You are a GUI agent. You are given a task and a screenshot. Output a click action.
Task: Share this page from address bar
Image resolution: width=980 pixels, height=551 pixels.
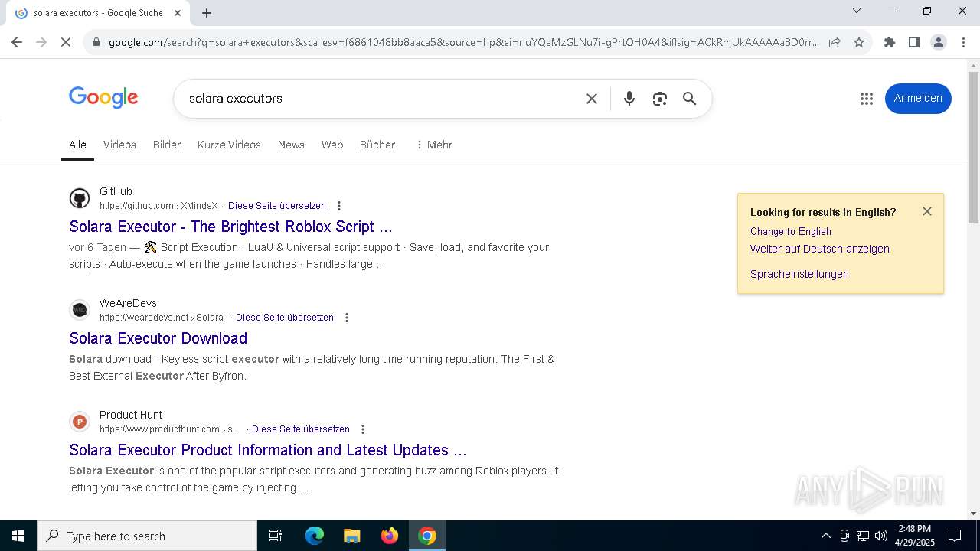pos(835,42)
